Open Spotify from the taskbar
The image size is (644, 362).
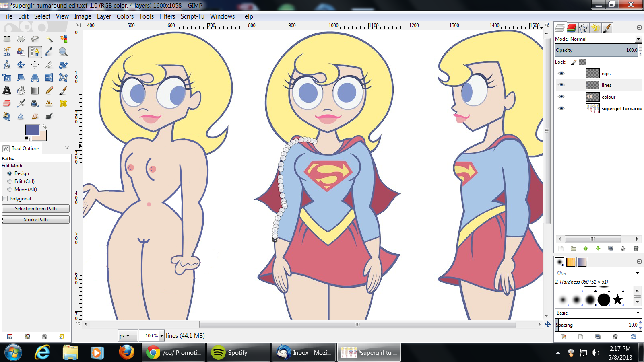tap(238, 353)
